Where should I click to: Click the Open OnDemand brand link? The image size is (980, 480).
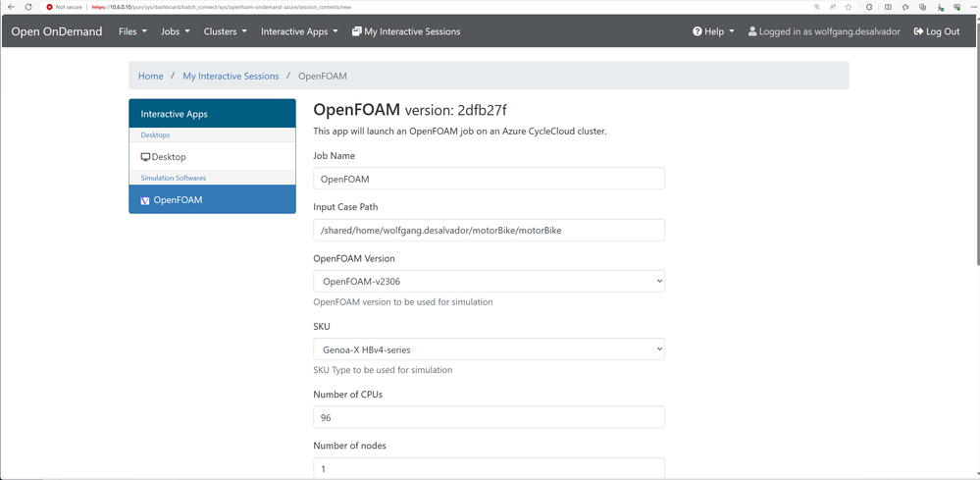pyautogui.click(x=57, y=31)
